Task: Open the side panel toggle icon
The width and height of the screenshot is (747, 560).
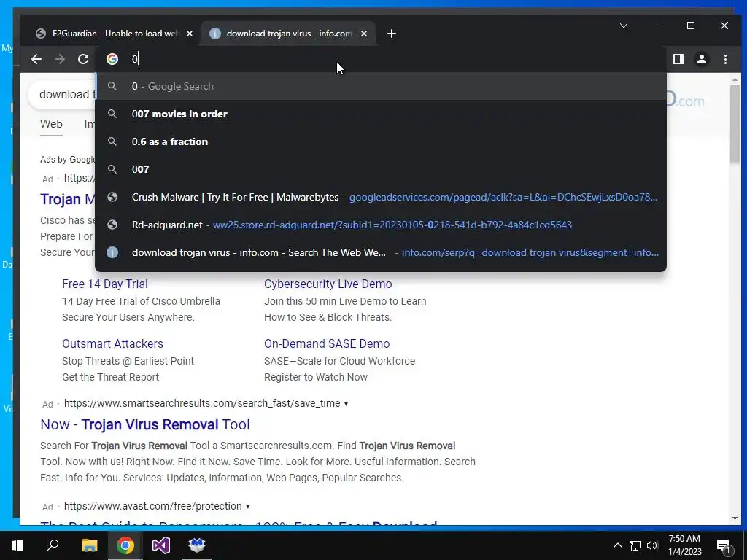Action: coord(678,59)
